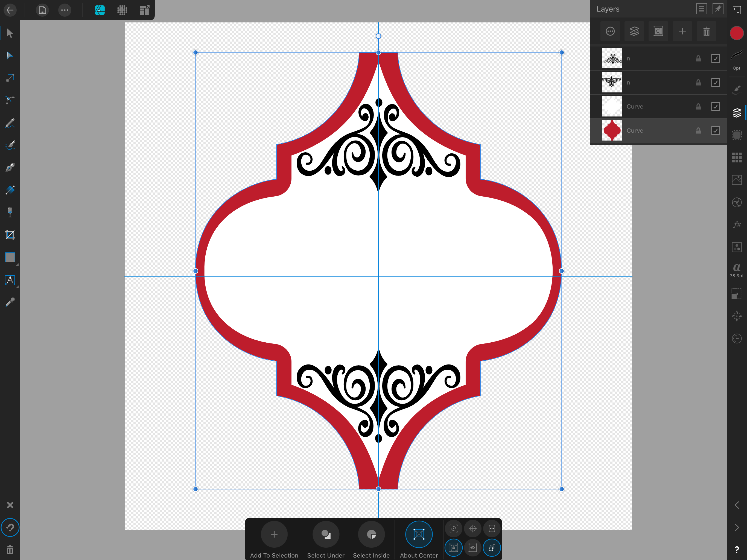
Task: Select the Move tool arrow
Action: [x=10, y=33]
